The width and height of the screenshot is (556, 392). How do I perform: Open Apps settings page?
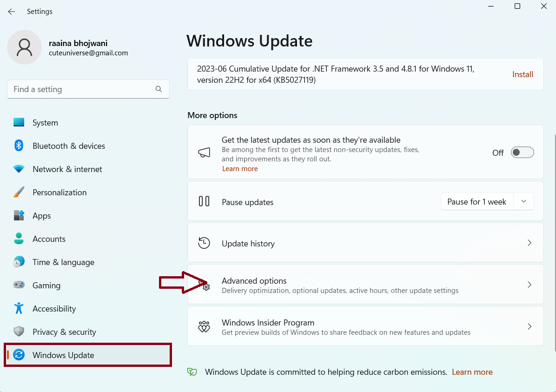88,216
